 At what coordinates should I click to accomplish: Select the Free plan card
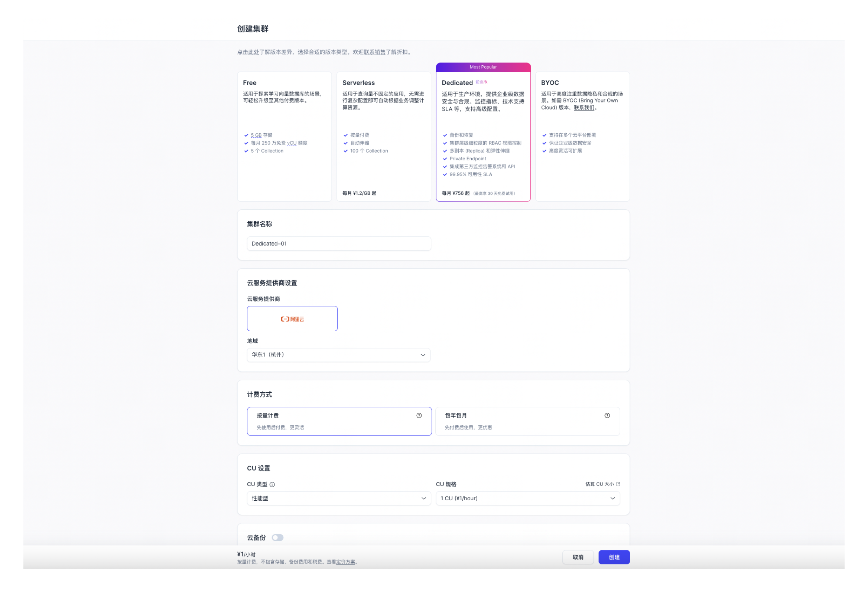click(284, 137)
